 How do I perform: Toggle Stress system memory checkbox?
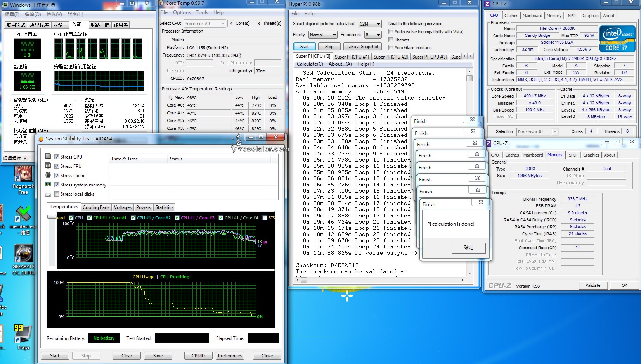[57, 185]
